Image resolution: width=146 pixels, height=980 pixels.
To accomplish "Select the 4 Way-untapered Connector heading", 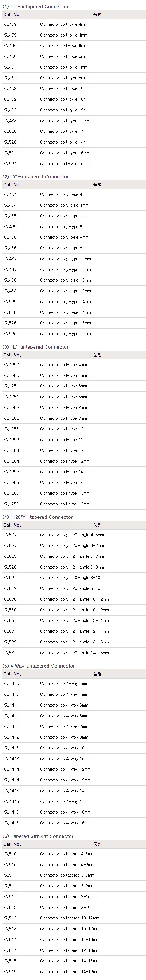I will click(x=39, y=666).
